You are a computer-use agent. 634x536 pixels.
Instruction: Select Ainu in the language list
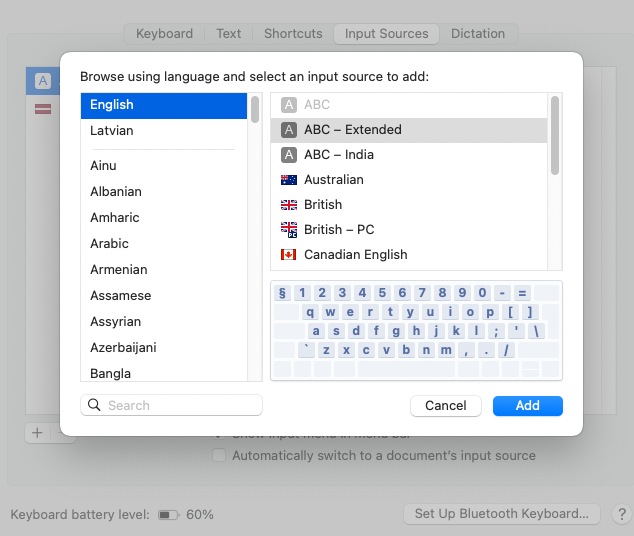[x=164, y=165]
